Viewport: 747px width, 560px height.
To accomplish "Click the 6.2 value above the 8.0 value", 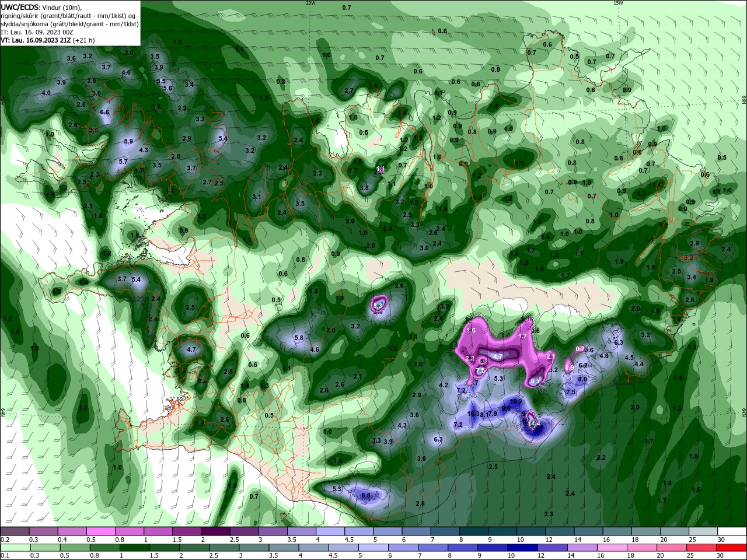I will (583, 365).
